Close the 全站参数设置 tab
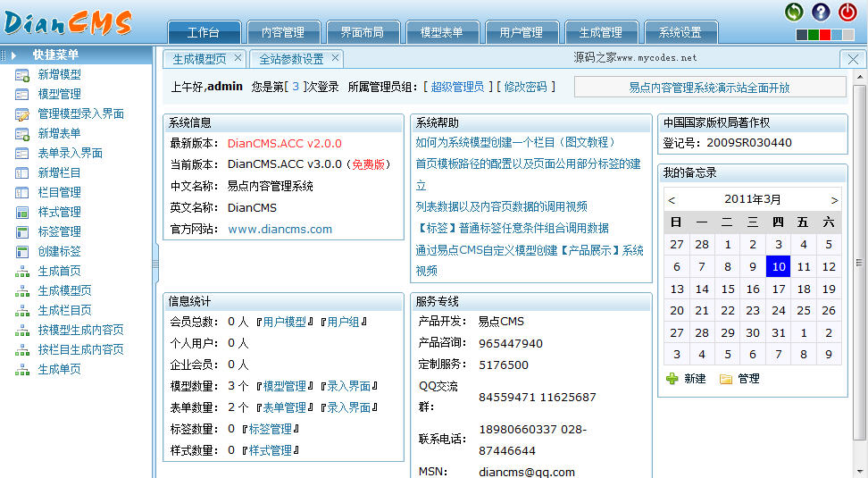Viewport: 868px width, 478px height. (x=335, y=57)
